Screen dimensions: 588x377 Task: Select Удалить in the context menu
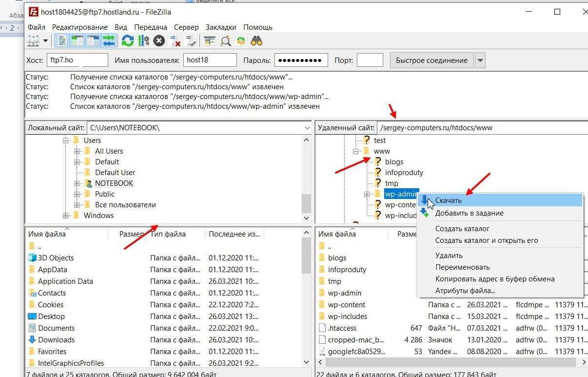(x=449, y=256)
